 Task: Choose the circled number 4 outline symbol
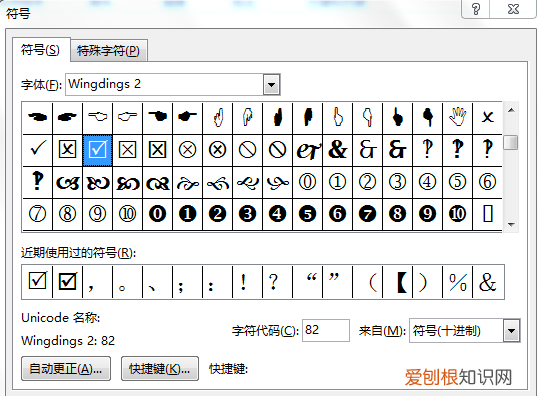(428, 182)
